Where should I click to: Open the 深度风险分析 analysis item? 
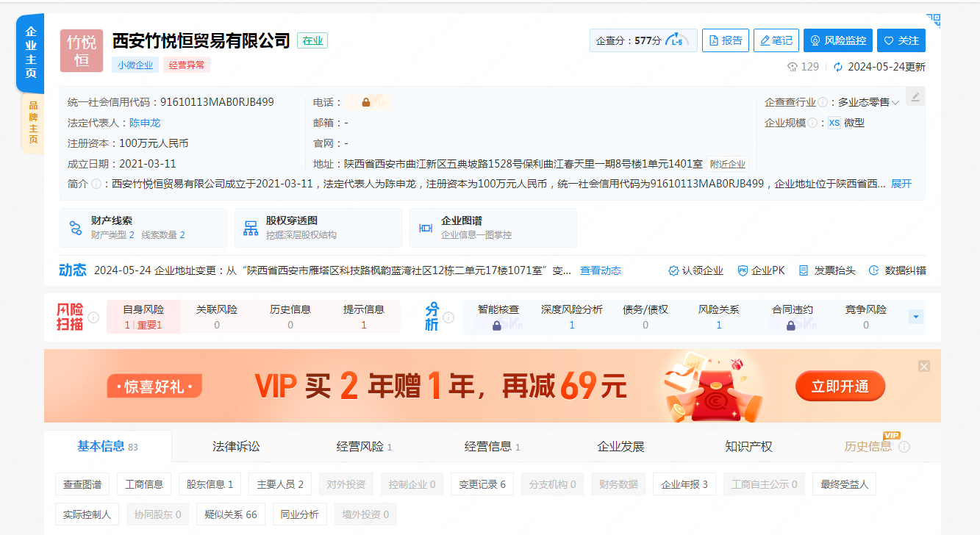click(x=572, y=317)
